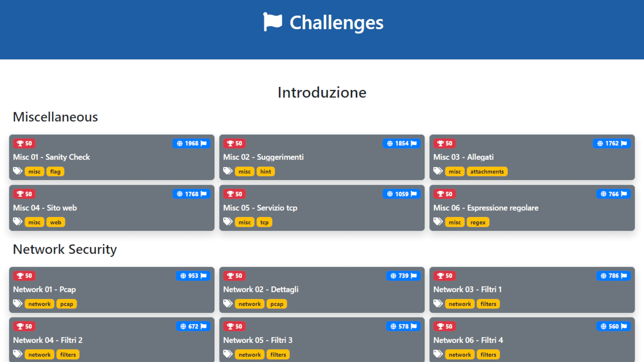Click the globe icon on Misc 03 solves badge
The width and height of the screenshot is (644, 362).
(600, 143)
